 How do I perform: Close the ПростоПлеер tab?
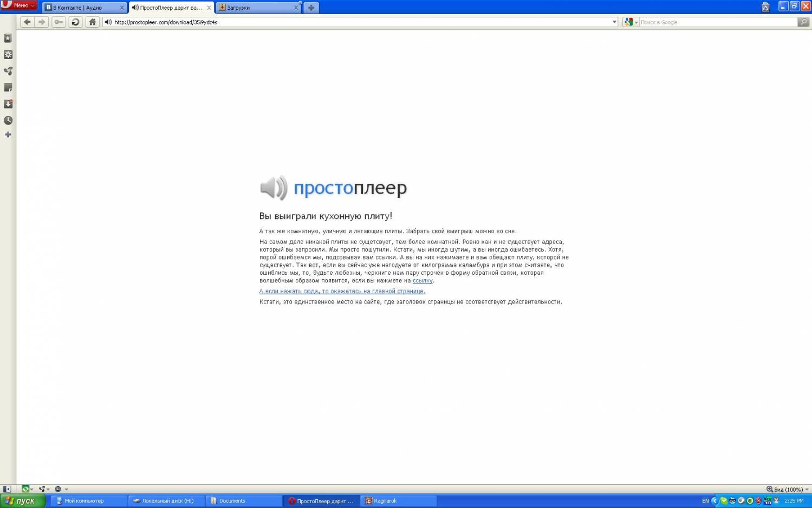pyautogui.click(x=209, y=8)
